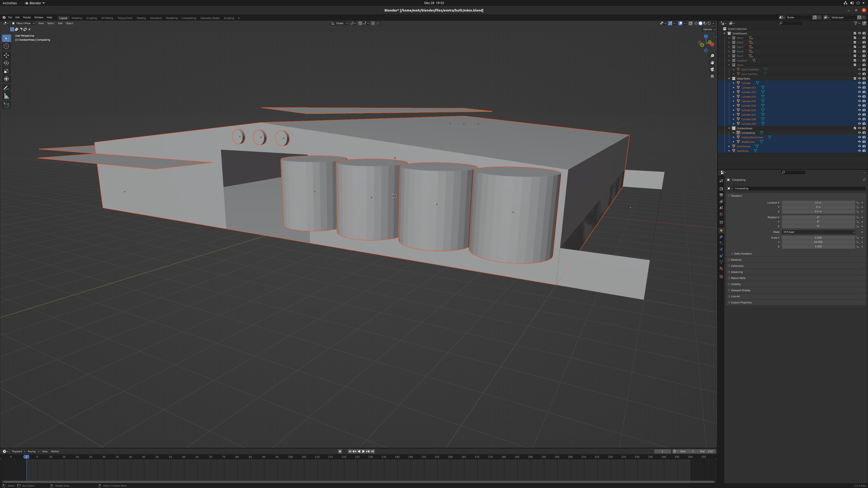Open the viewport Options dropdown

709,29
